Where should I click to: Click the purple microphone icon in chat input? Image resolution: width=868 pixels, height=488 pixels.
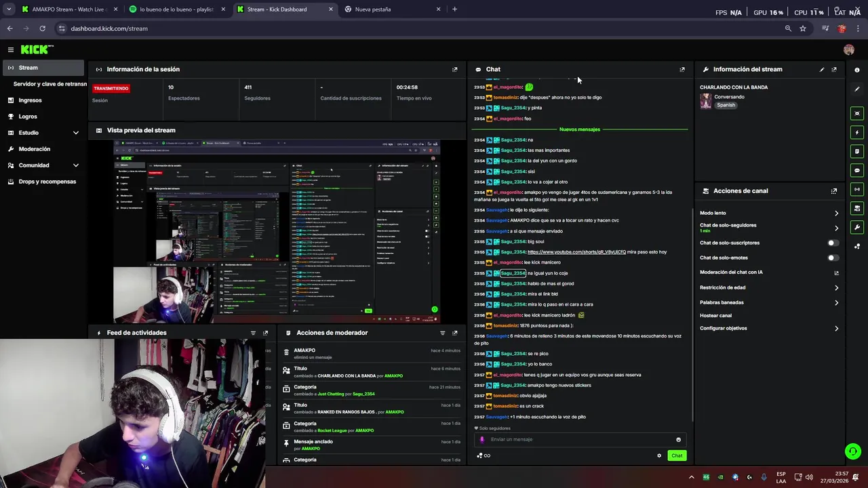coord(482,439)
